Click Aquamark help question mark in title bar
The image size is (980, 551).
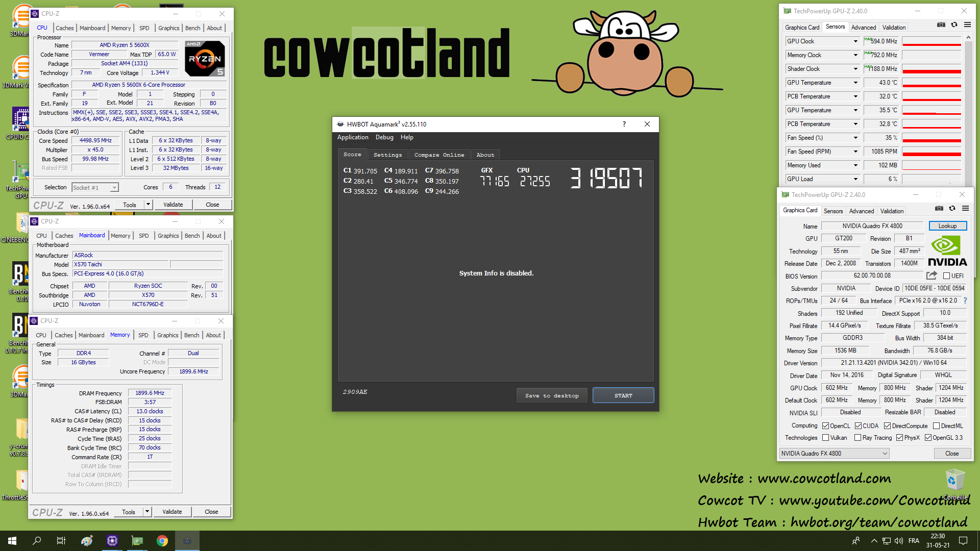coord(624,124)
